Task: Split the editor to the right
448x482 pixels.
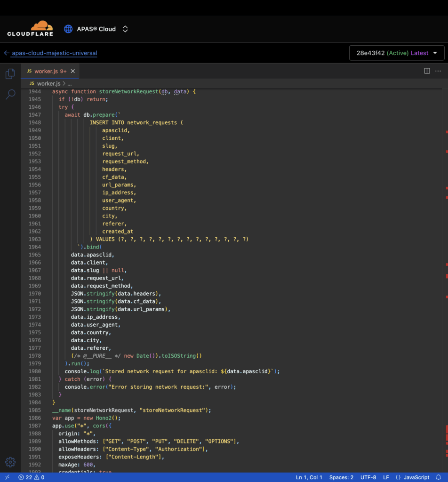Action: [x=427, y=71]
